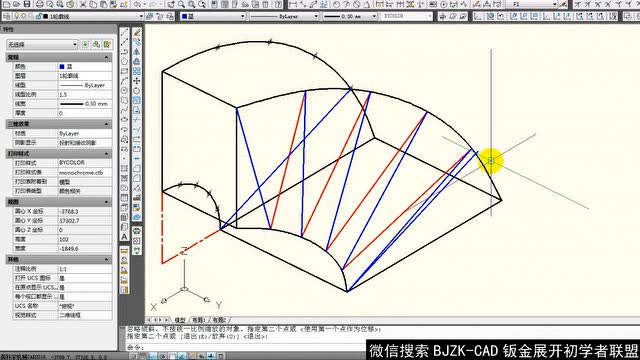Select the Move modify tool
640x360 pixels.
[137, 81]
